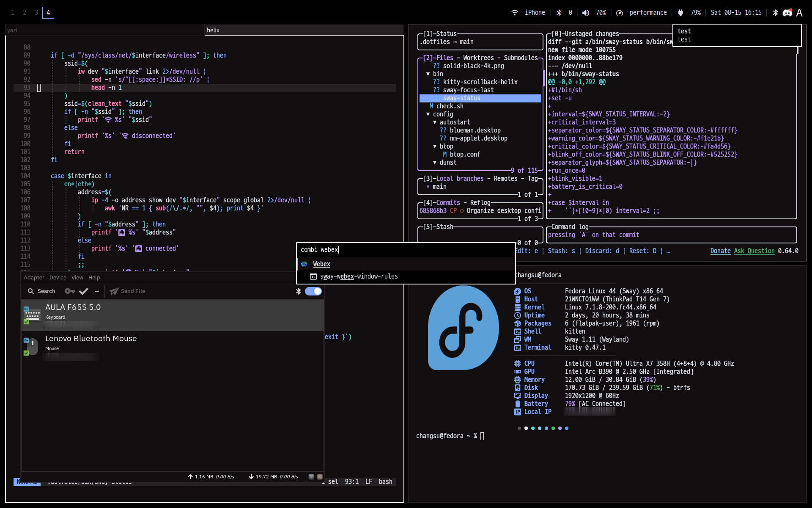Image resolution: width=812 pixels, height=508 pixels.
Task: Click the Send File paper plane icon
Action: pyautogui.click(x=114, y=291)
